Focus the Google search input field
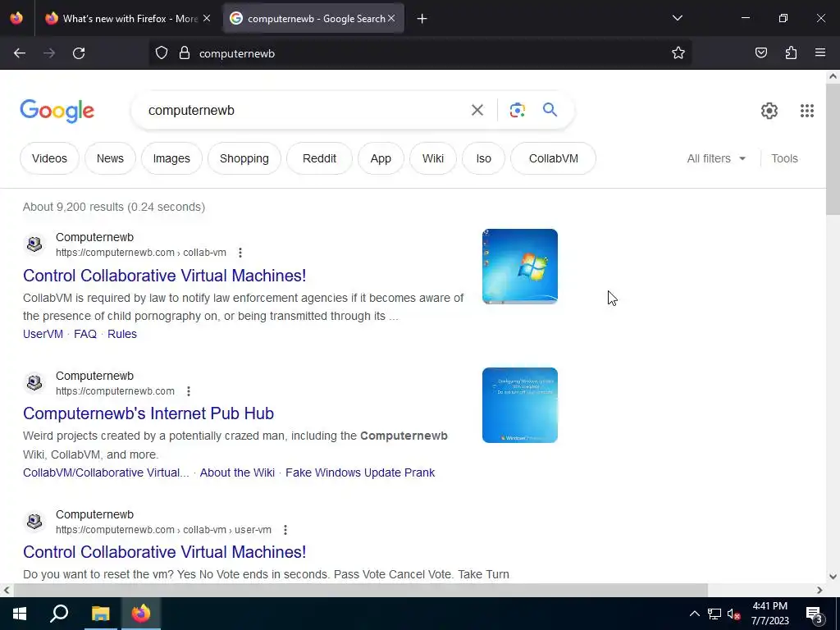Viewport: 840px width, 630px height. [304, 111]
